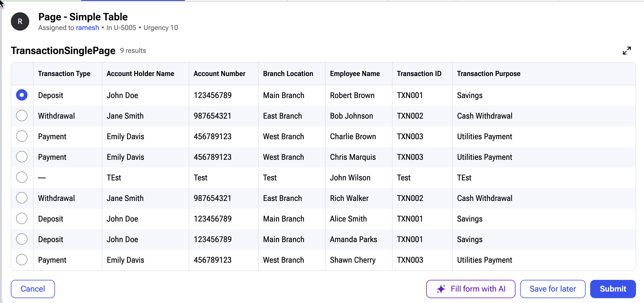This screenshot has height=303, width=644.
Task: Click the Employee Name column header
Action: coord(355,74)
